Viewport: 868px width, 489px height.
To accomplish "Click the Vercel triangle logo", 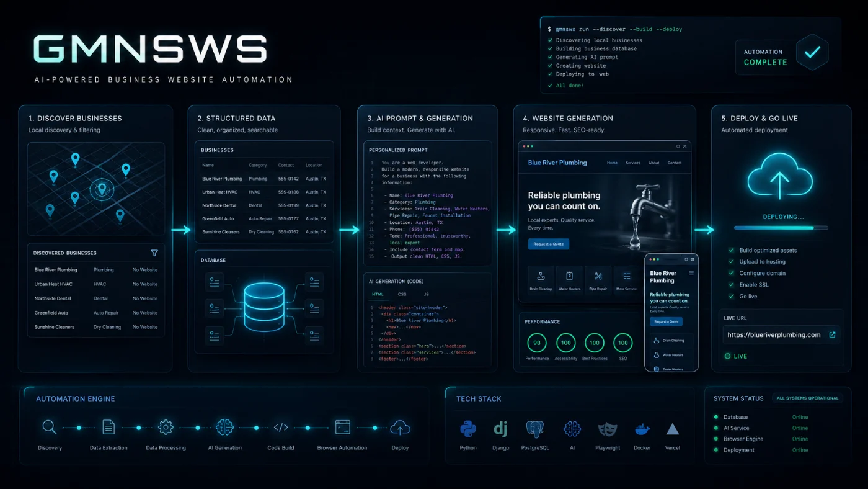I will coord(672,429).
